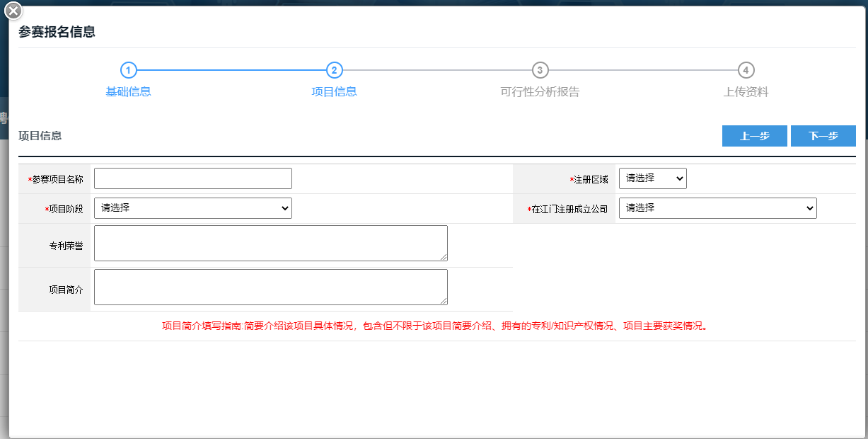
Task: Click the 项目信息 section heading
Action: pyautogui.click(x=40, y=135)
